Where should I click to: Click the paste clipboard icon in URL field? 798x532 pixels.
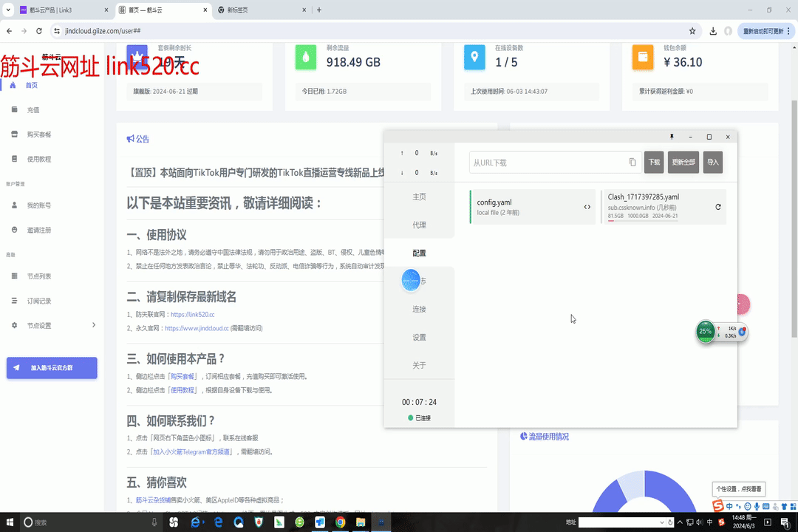(x=632, y=163)
